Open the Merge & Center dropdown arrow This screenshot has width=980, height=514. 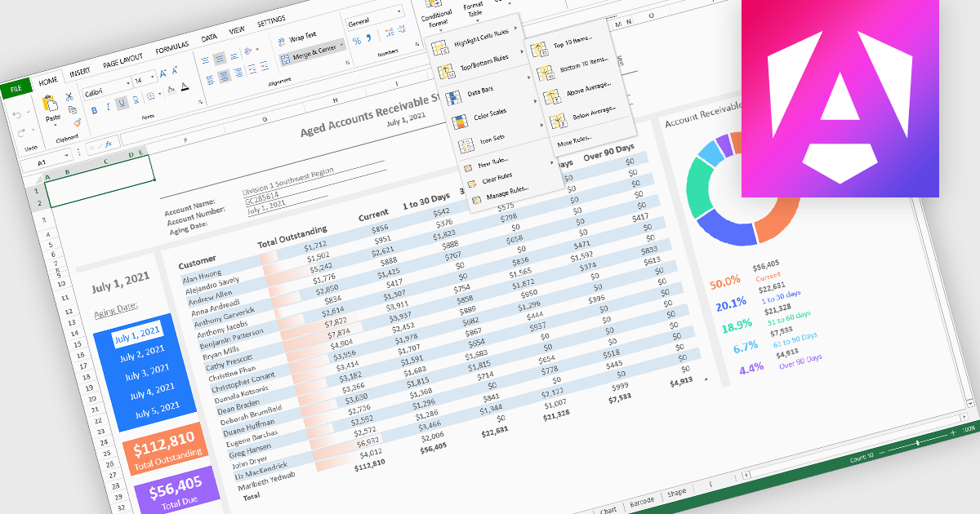[342, 42]
